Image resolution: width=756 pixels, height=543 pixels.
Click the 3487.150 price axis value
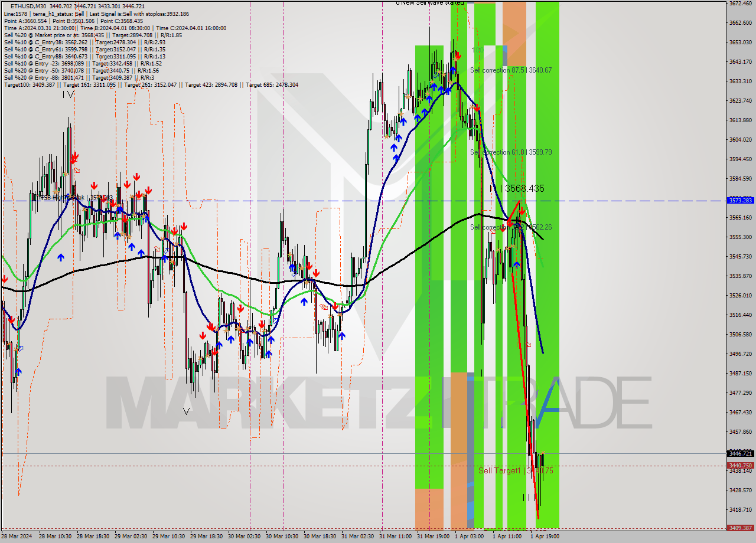[x=740, y=373]
